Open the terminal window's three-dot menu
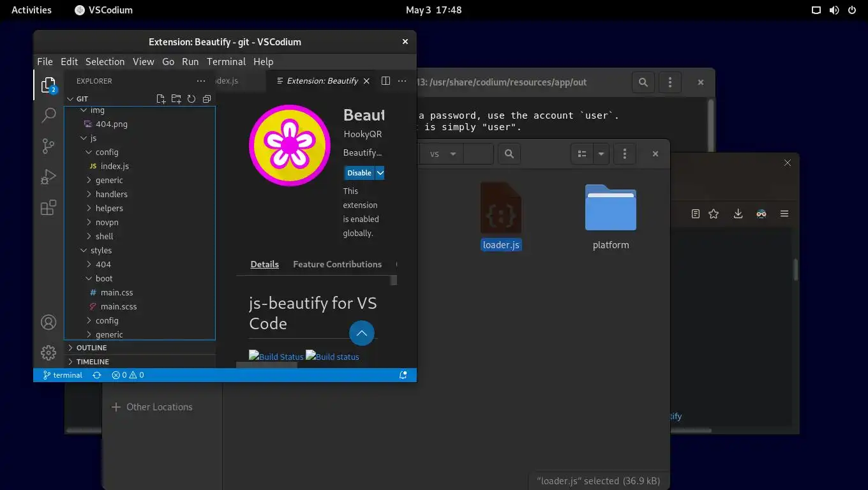The image size is (868, 490). (670, 82)
